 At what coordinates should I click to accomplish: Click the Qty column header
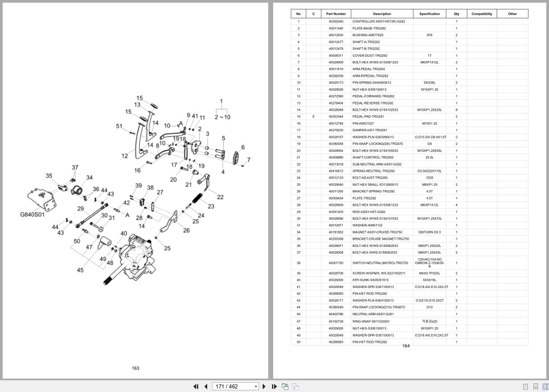coord(457,14)
